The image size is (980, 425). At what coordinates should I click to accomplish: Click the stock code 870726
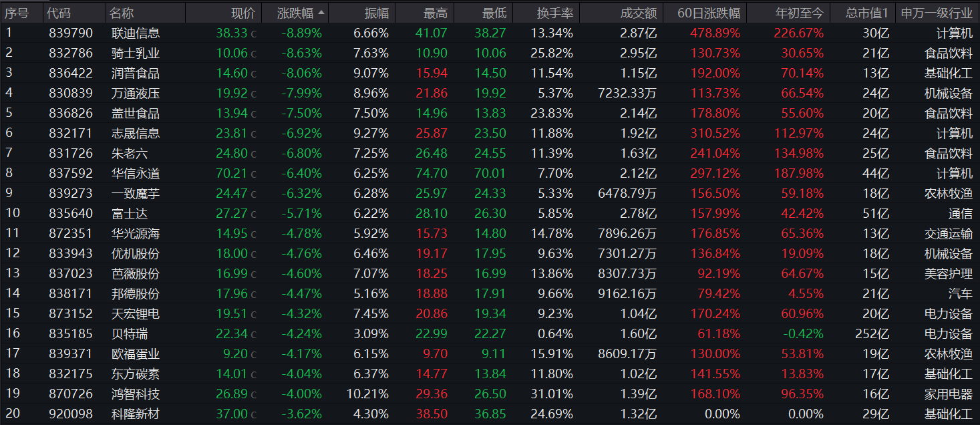71,394
